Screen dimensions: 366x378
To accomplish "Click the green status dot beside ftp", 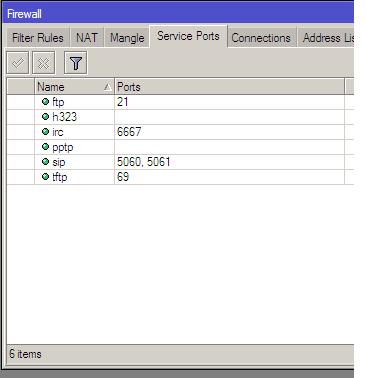I will click(45, 101).
